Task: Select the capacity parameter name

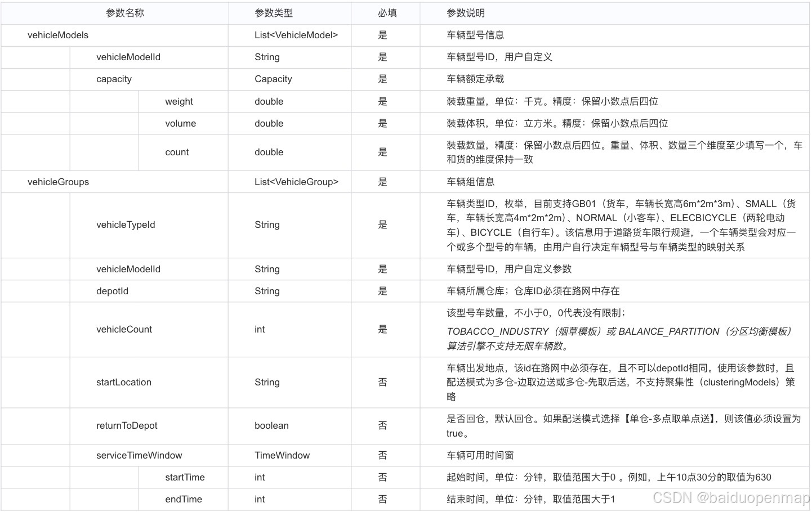Action: [114, 79]
